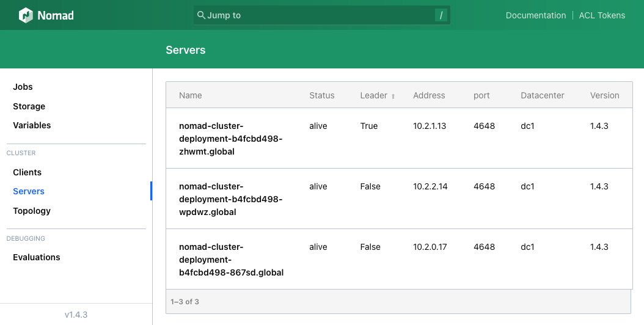Select Servers in the sidebar

click(29, 191)
